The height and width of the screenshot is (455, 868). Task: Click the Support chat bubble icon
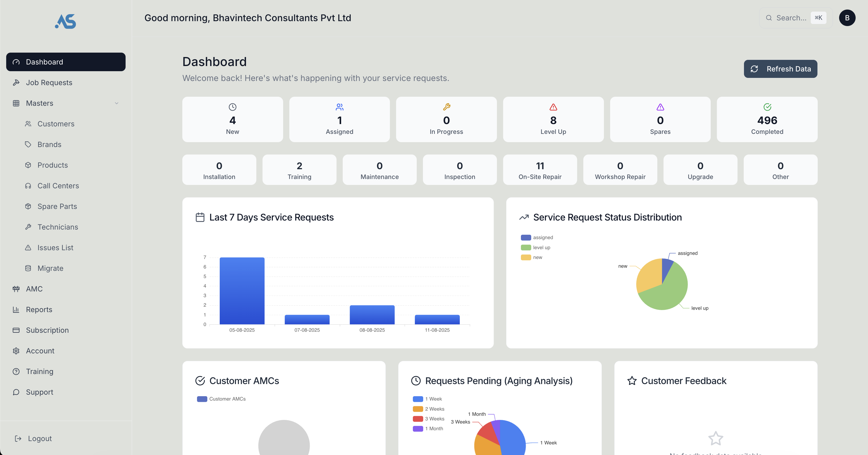coord(16,392)
